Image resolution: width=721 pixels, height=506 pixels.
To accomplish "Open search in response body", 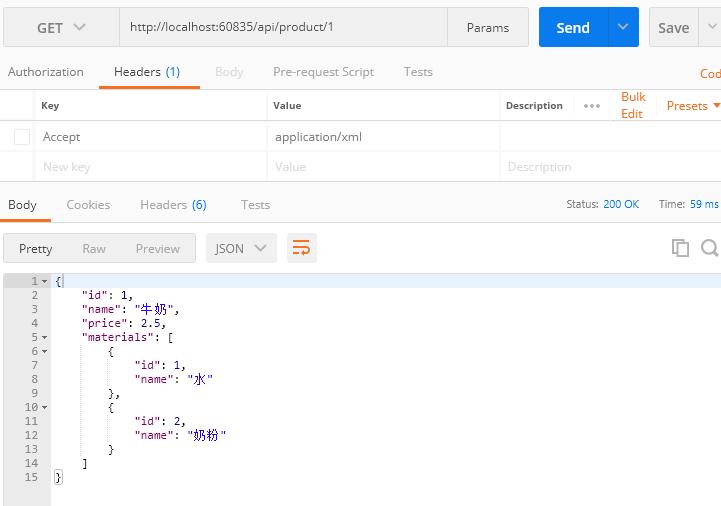I will click(709, 248).
